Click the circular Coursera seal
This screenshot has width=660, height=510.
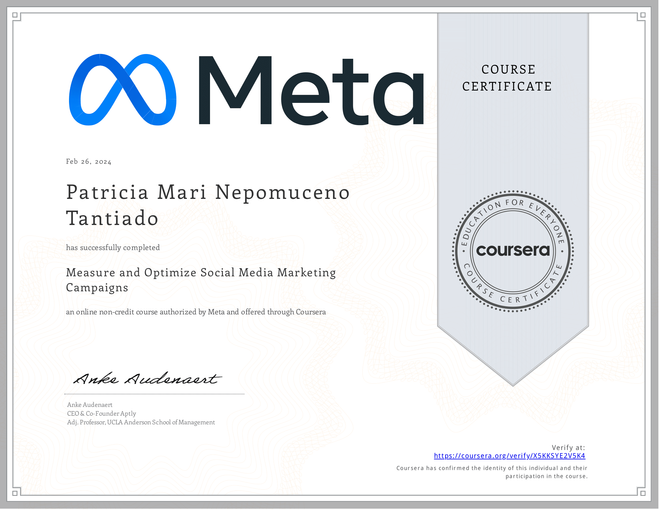click(513, 250)
